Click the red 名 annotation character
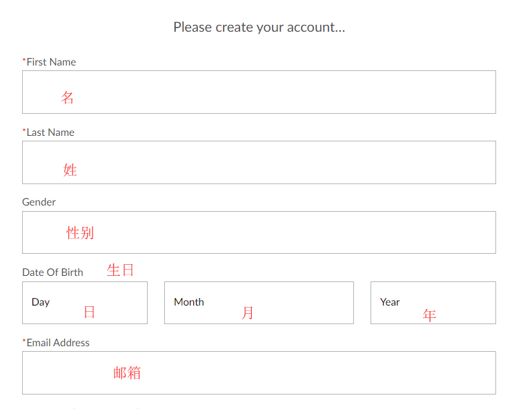The image size is (532, 409). [x=67, y=97]
